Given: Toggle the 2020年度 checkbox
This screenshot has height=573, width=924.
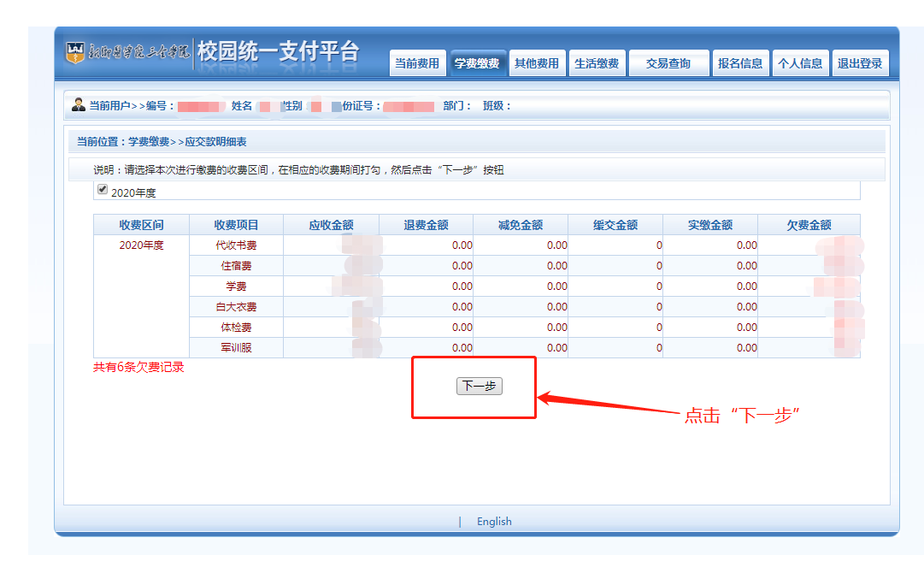Looking at the screenshot, I should click(103, 190).
